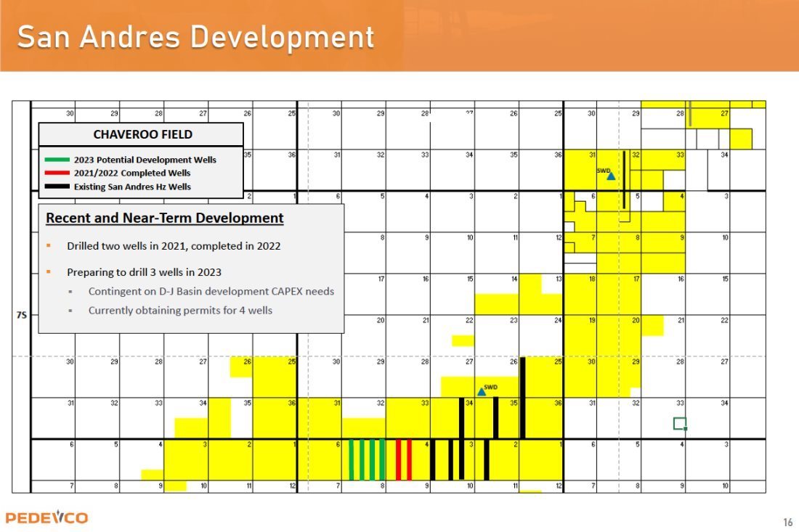Click the blue SWD triangle near section 31
This screenshot has height=532, width=799.
tap(611, 176)
